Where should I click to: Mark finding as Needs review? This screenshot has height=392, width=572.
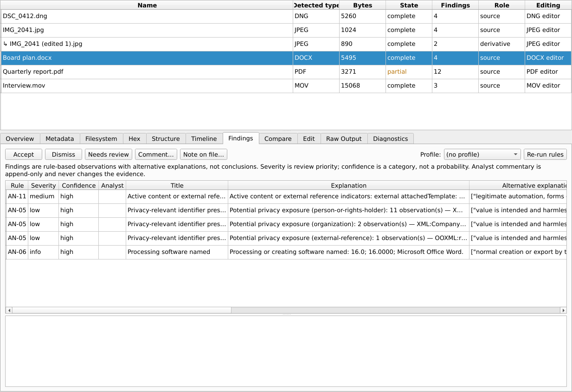point(109,154)
